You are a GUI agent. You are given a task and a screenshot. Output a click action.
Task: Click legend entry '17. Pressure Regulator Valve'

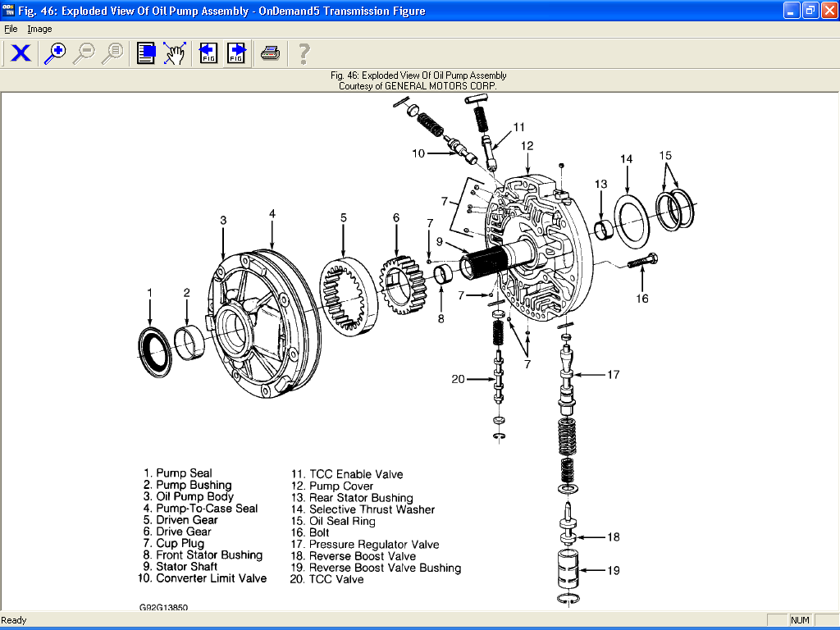click(365, 545)
